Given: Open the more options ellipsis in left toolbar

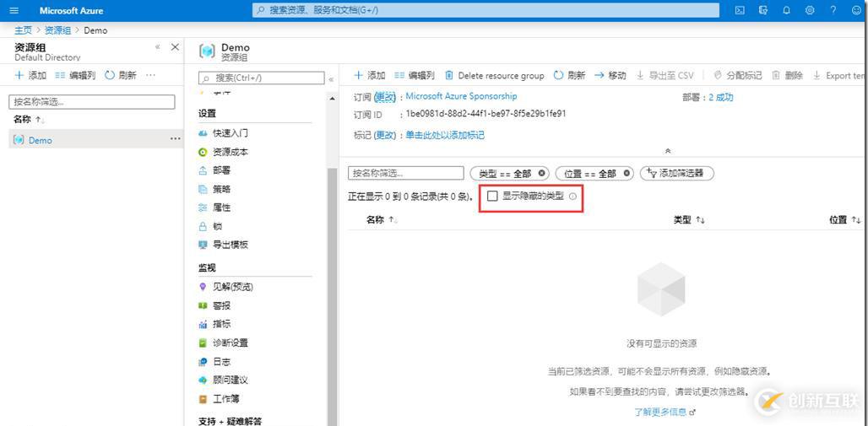Looking at the screenshot, I should (x=150, y=75).
